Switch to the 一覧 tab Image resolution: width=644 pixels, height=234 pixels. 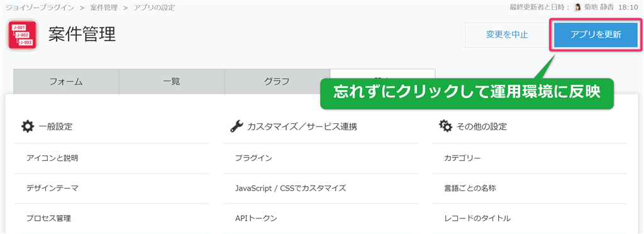coord(171,81)
